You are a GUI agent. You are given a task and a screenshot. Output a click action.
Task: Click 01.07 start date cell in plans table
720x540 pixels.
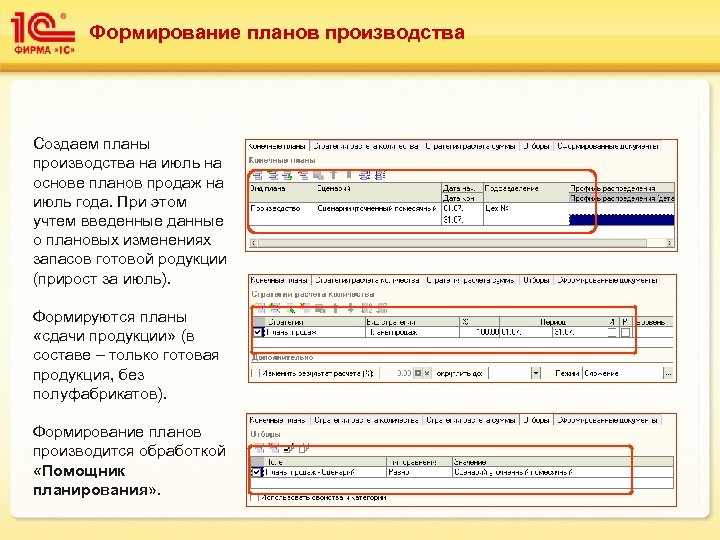(x=462, y=208)
